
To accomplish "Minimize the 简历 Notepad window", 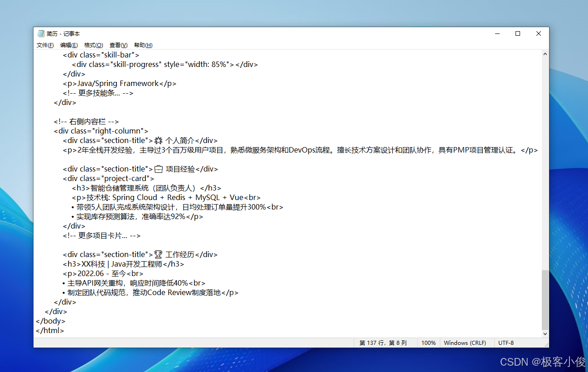I will click(497, 33).
